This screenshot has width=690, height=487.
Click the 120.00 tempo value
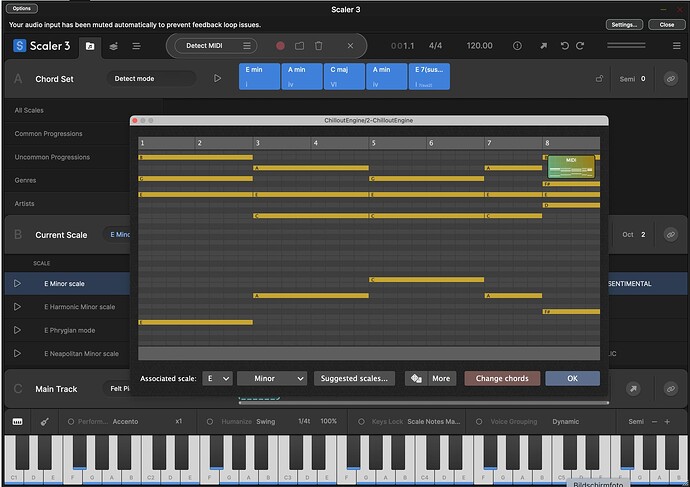point(480,46)
